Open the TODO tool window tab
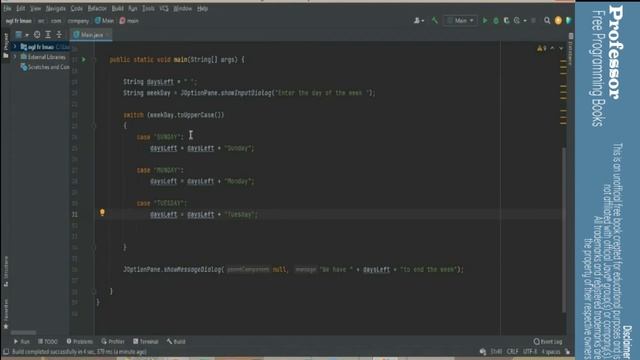This screenshot has width=640, height=360. (48, 341)
